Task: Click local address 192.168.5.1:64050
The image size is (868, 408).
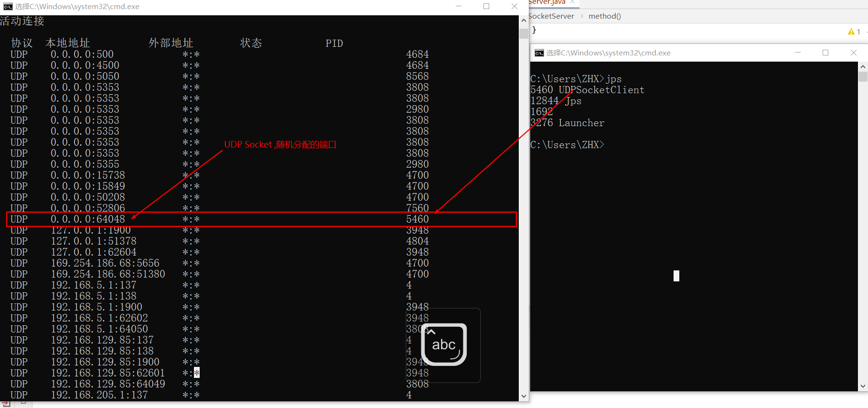Action: coord(99,329)
